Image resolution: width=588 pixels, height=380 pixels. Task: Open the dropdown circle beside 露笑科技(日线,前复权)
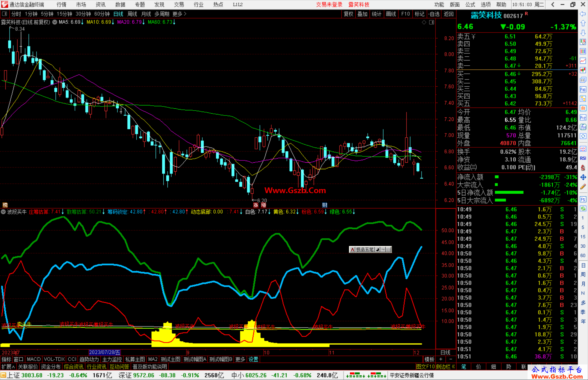coord(55,22)
